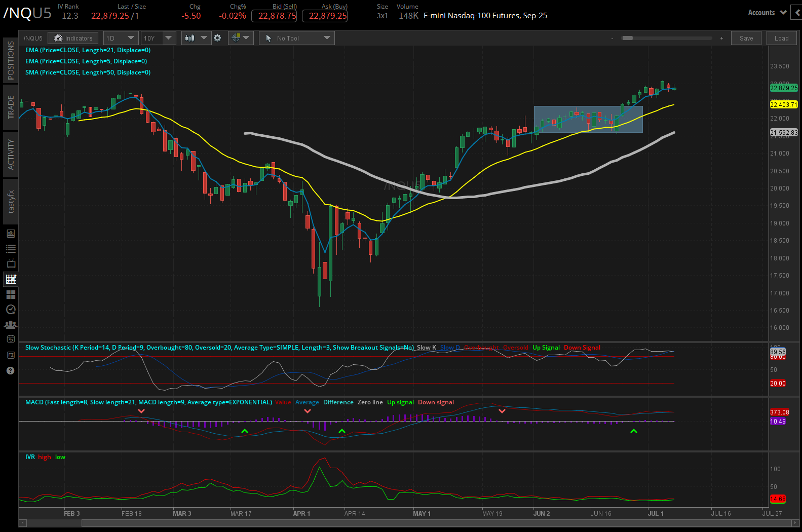Image resolution: width=802 pixels, height=532 pixels.
Task: Select the active chart grid sidebar icon
Action: 11,279
